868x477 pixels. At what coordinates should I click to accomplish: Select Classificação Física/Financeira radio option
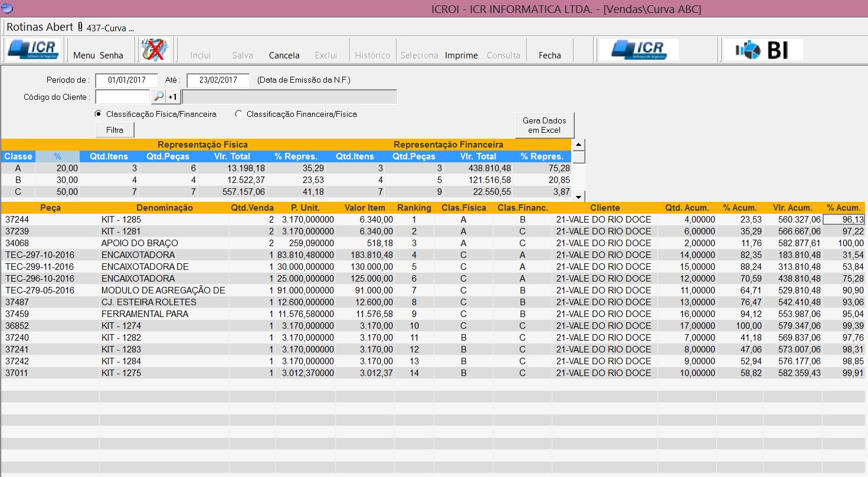(98, 114)
